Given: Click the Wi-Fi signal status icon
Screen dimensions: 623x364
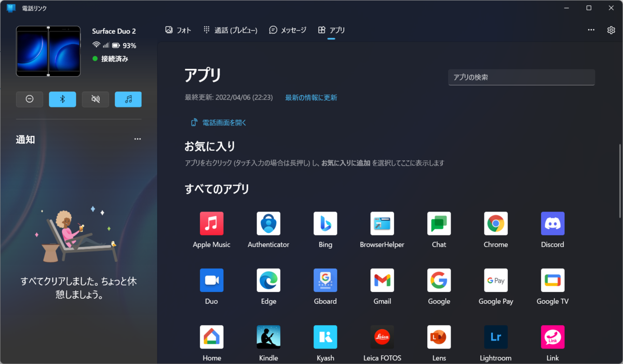Looking at the screenshot, I should [x=96, y=46].
